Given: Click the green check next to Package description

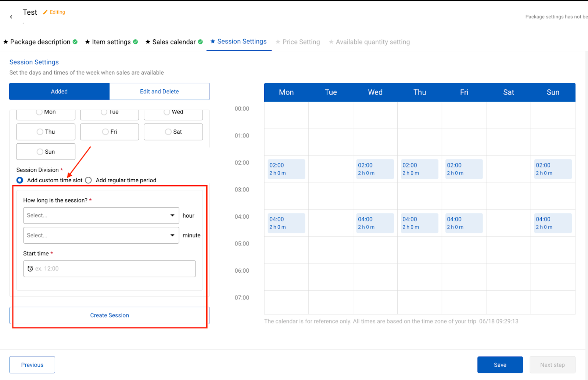Looking at the screenshot, I should (x=75, y=42).
